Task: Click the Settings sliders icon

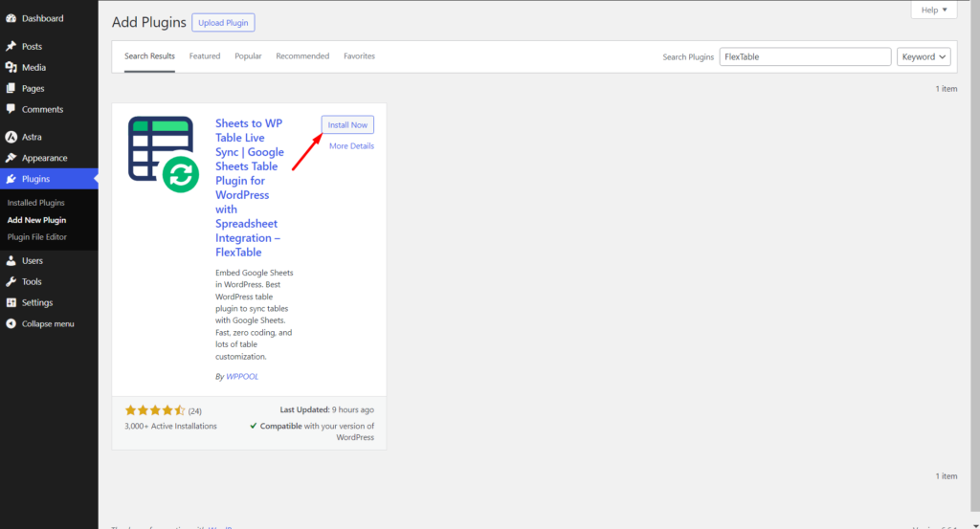Action: [11, 302]
